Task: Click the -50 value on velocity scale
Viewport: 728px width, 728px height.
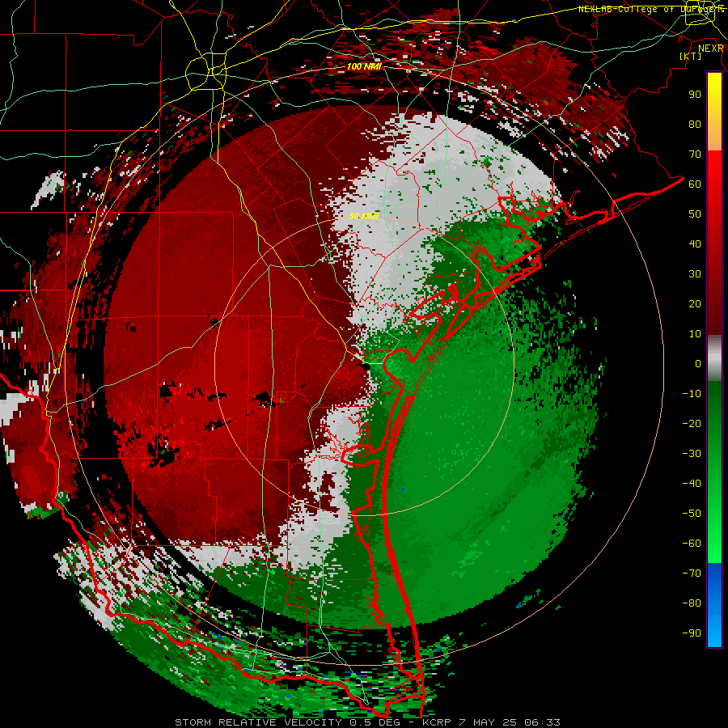Action: point(692,514)
